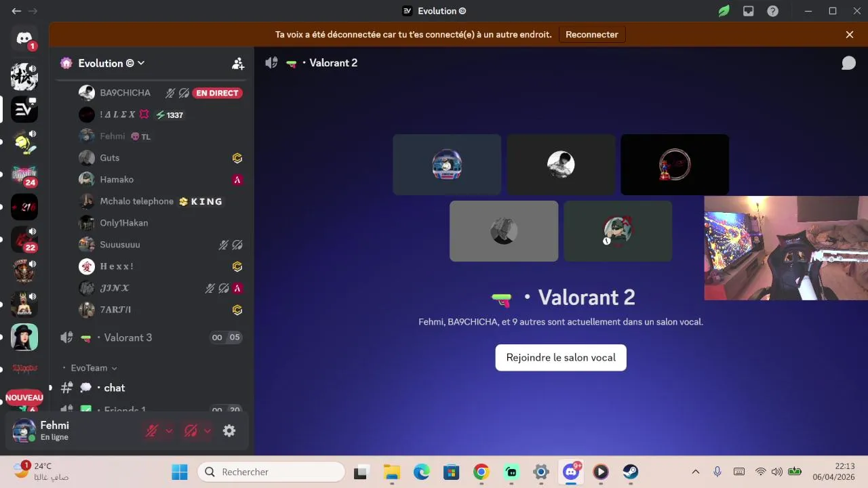The image size is (868, 488).
Task: Open microphone input options dropdown arrow
Action: (169, 430)
